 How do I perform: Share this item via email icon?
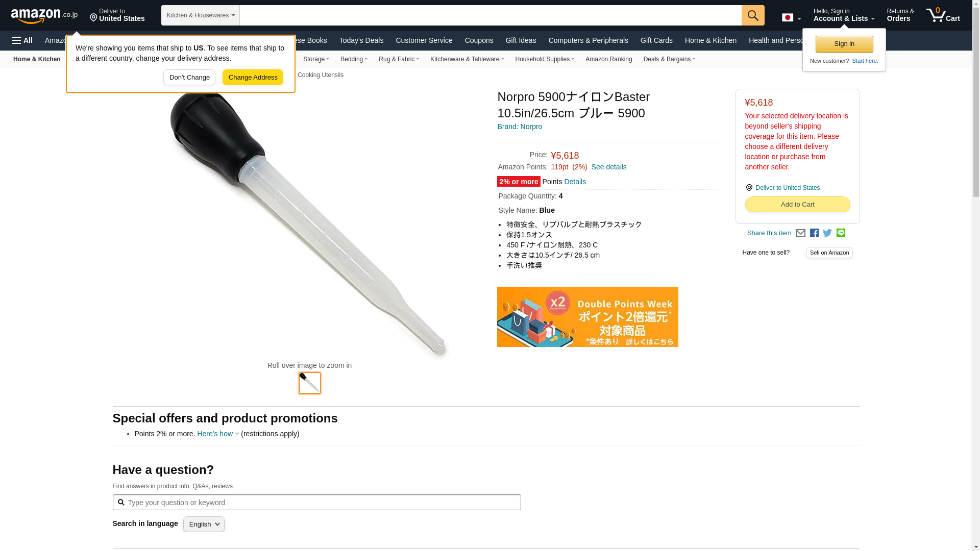tap(800, 233)
